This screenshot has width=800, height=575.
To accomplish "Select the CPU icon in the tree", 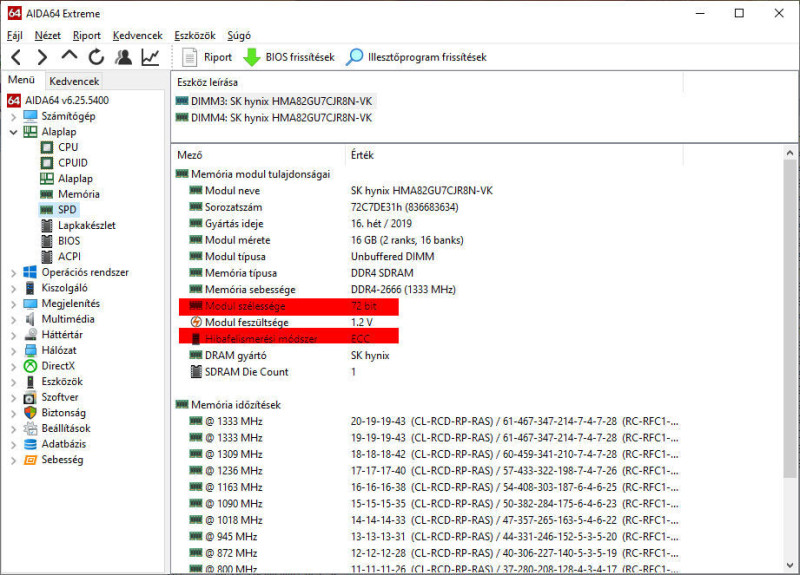I will (x=47, y=147).
